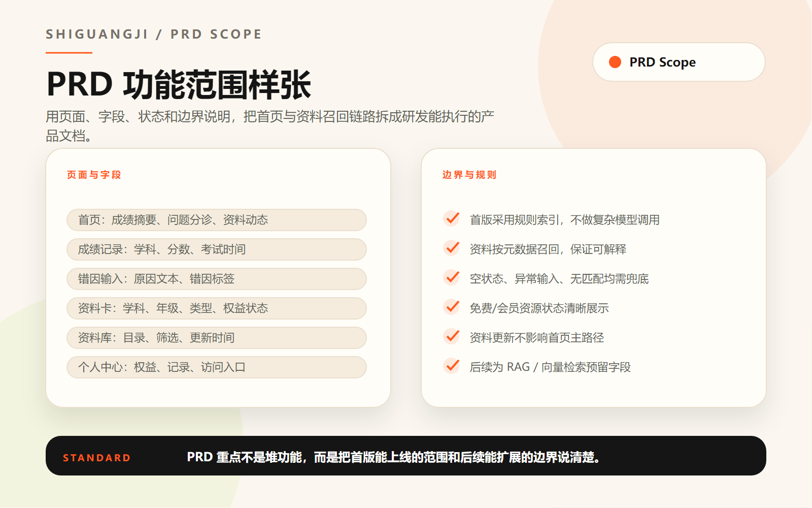The image size is (812, 508).
Task: Select the 错因输入：原因文本 field pill
Action: tap(217, 279)
